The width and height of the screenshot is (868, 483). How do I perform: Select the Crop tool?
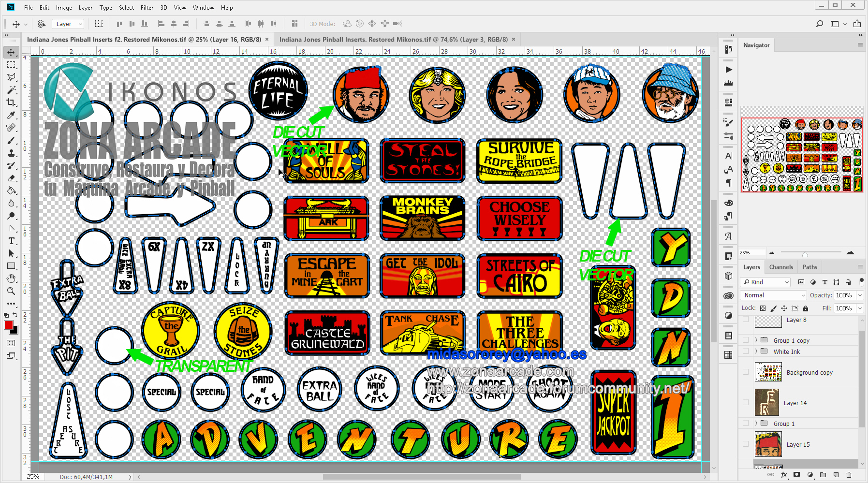[11, 102]
